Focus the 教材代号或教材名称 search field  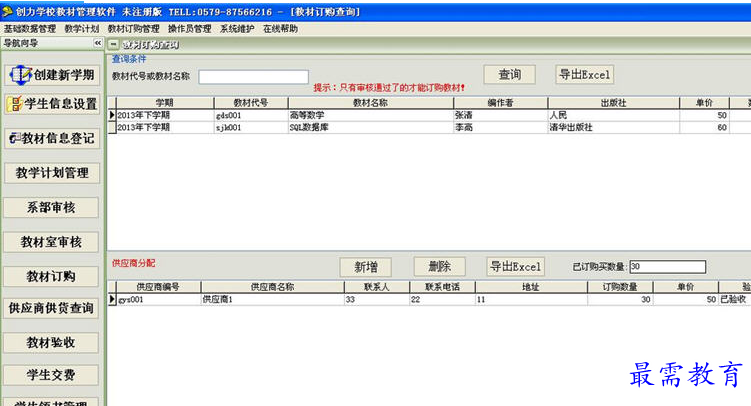tap(253, 77)
